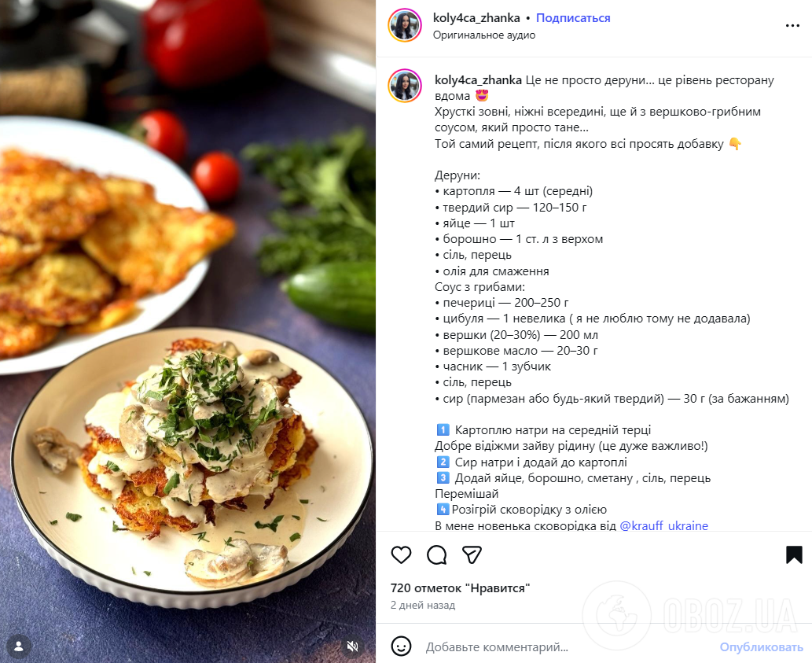Click the avatar beside the caption
The width and height of the screenshot is (812, 663).
pos(405,86)
